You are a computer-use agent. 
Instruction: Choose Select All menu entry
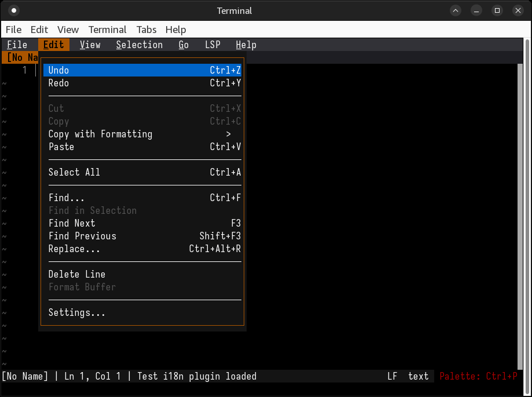142,172
